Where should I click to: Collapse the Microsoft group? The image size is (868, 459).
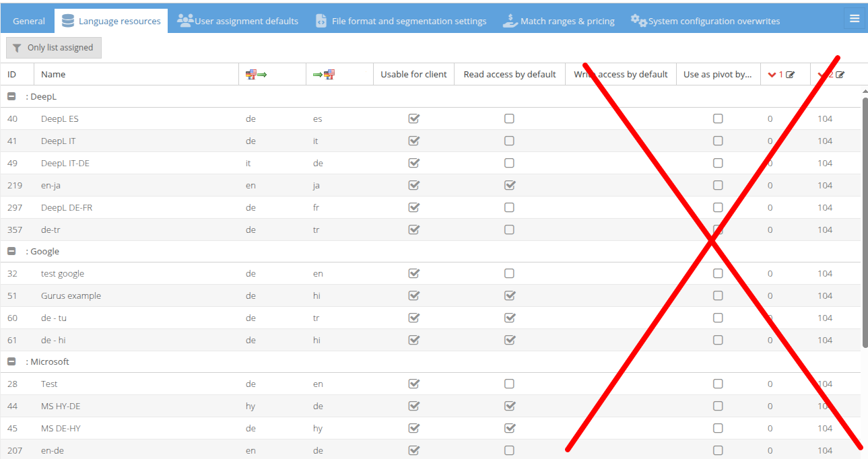(x=11, y=361)
